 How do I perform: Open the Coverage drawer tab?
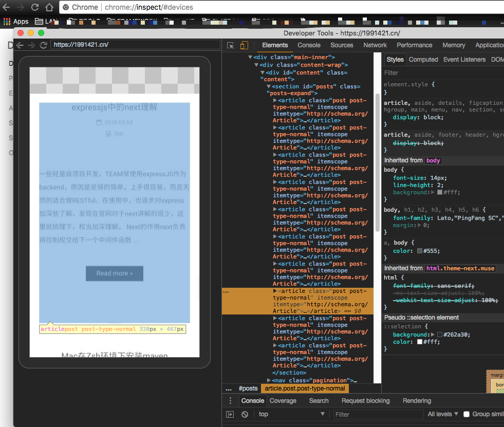[x=283, y=401]
